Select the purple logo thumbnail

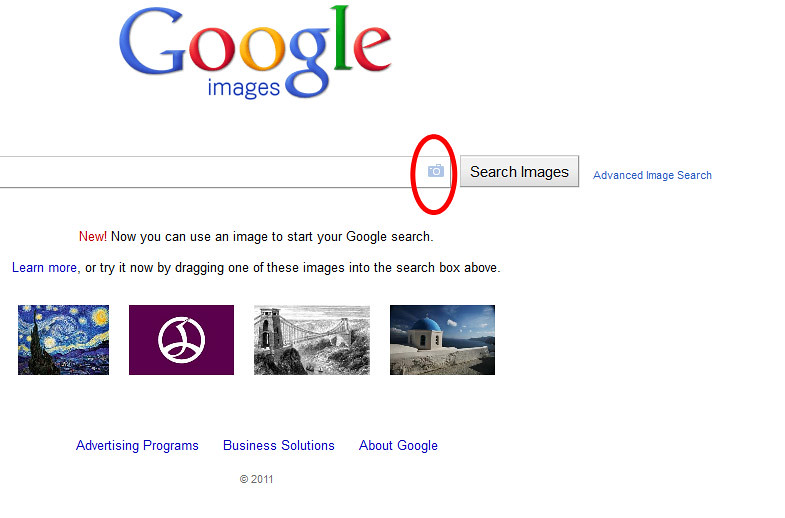181,340
